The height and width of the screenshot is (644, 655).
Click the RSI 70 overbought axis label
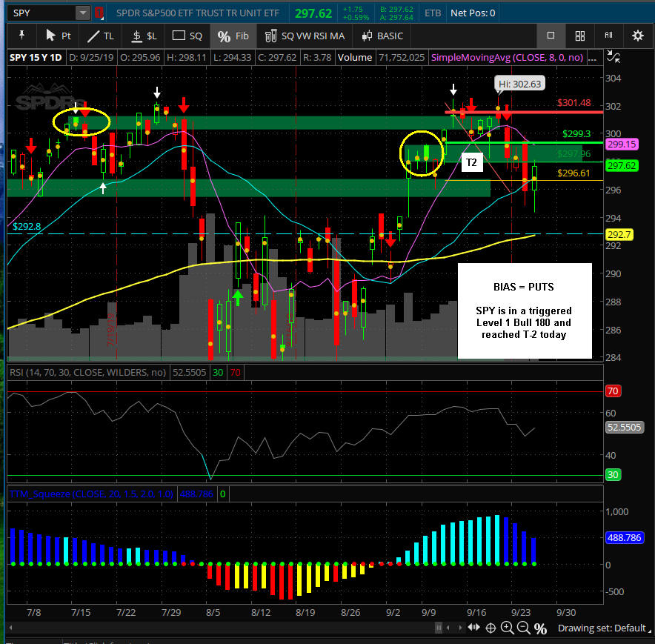tap(613, 391)
